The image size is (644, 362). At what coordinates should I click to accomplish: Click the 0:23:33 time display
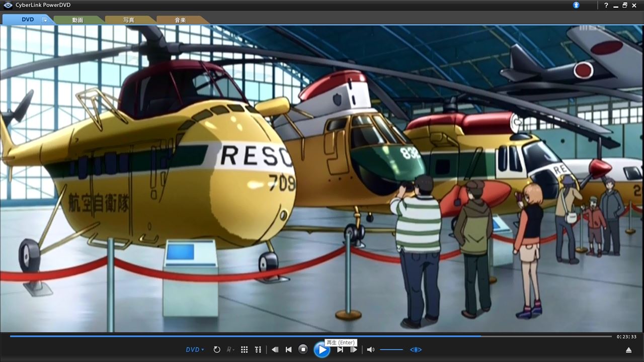[x=626, y=337]
